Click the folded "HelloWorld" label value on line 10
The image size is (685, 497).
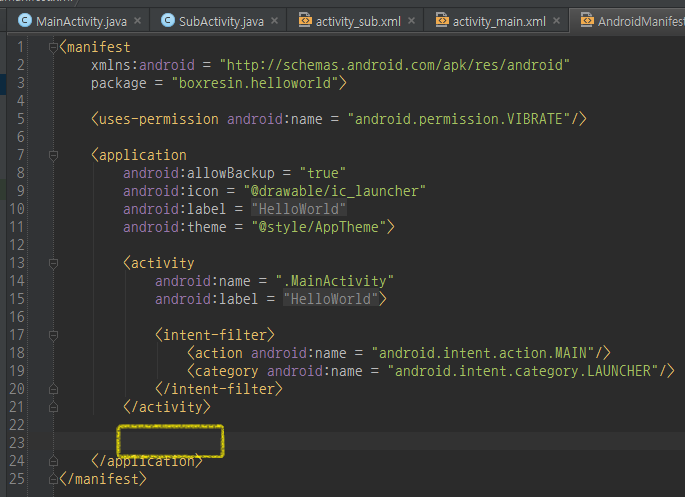(299, 209)
